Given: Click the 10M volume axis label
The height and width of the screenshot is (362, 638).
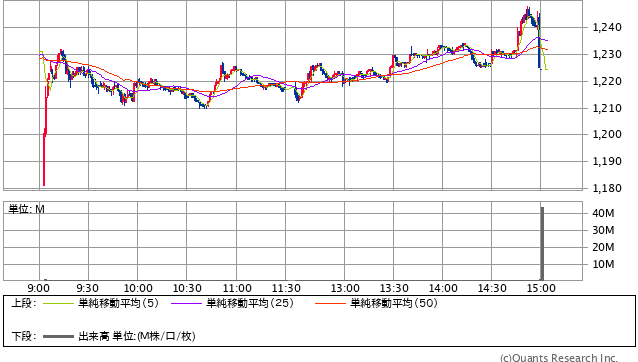Looking at the screenshot, I should (603, 264).
